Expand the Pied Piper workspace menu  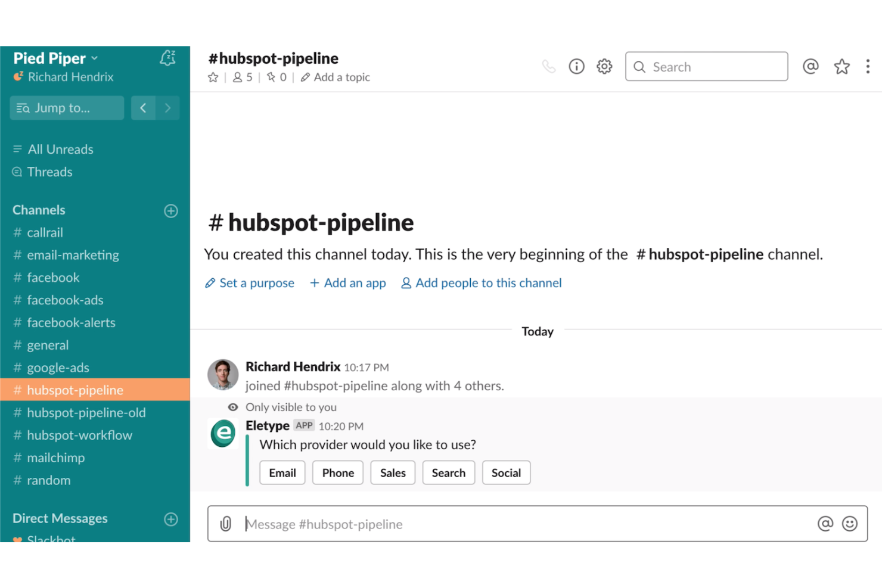click(55, 58)
